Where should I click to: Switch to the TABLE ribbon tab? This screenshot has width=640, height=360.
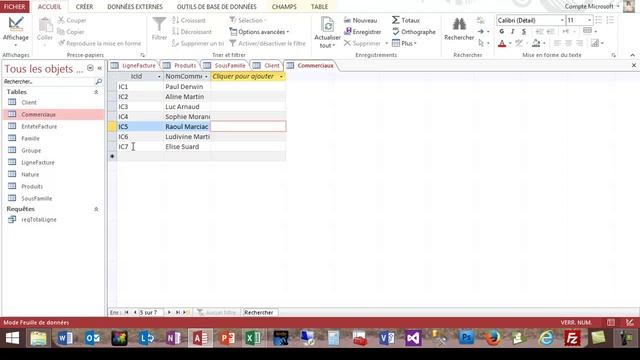[x=319, y=7]
